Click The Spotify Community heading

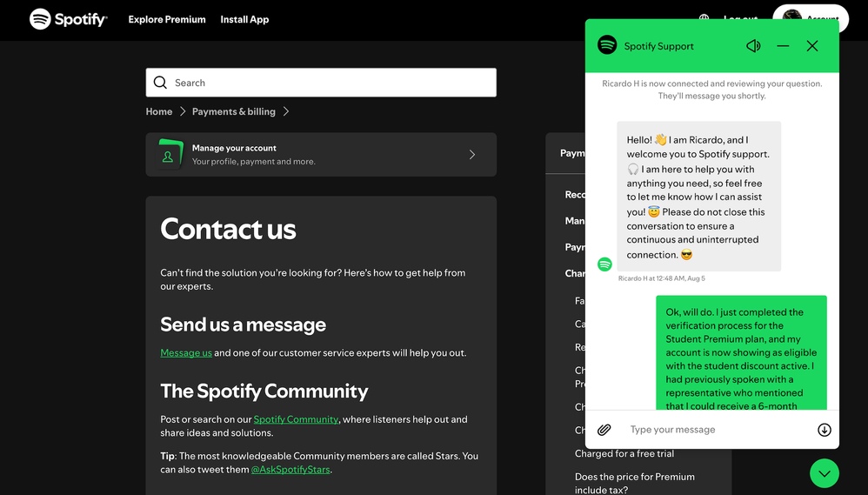[x=264, y=391]
